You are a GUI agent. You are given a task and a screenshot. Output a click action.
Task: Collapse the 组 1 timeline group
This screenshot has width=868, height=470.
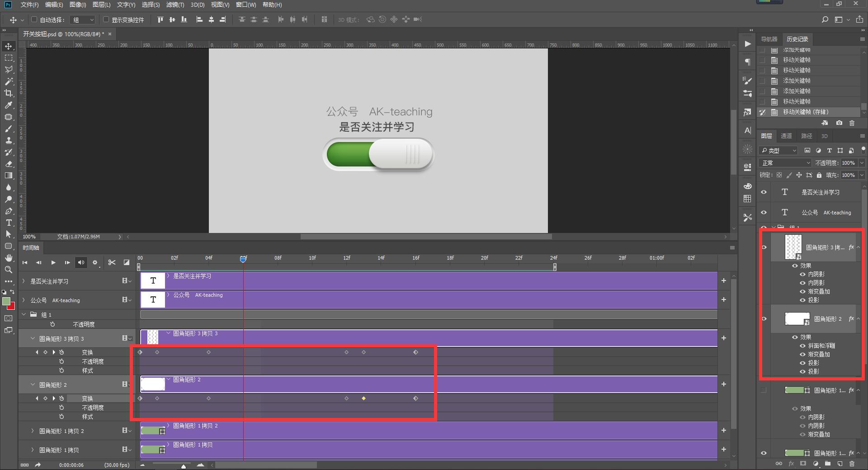(x=24, y=314)
